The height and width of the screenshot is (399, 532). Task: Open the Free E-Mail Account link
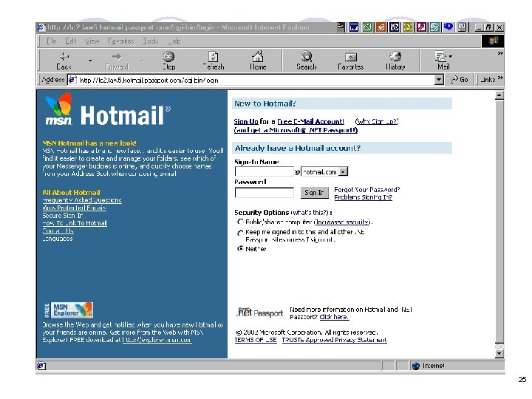310,121
